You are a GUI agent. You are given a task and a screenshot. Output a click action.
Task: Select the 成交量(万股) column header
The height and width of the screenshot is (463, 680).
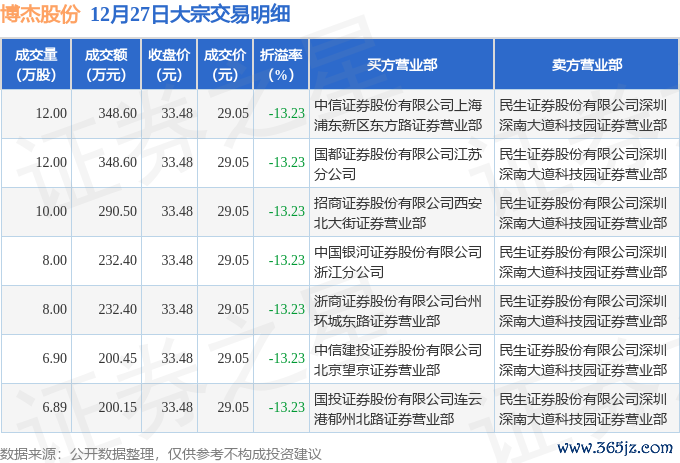pos(36,65)
